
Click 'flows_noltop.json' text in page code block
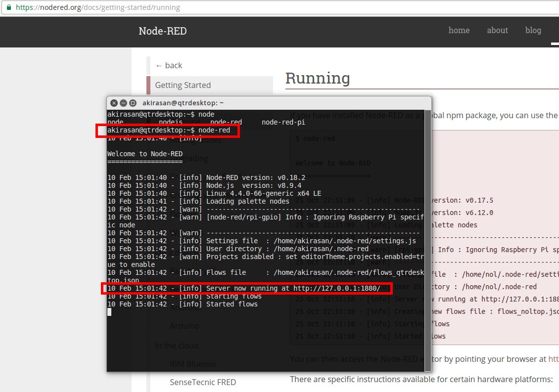tap(528, 311)
